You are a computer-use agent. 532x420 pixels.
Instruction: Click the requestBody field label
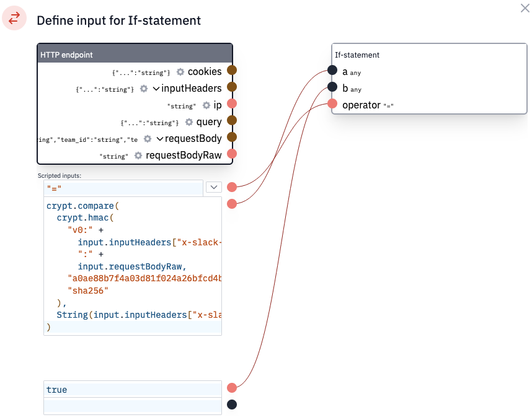point(193,139)
